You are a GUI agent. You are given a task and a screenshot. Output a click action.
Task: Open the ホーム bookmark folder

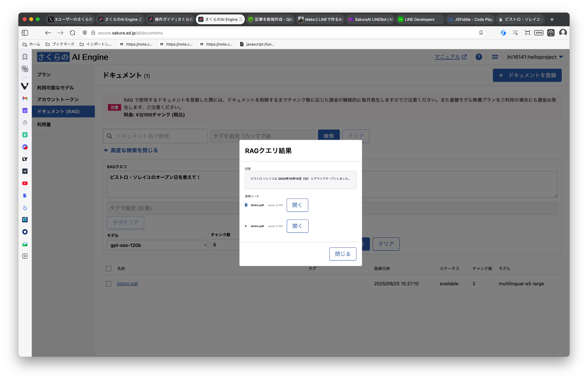point(31,44)
